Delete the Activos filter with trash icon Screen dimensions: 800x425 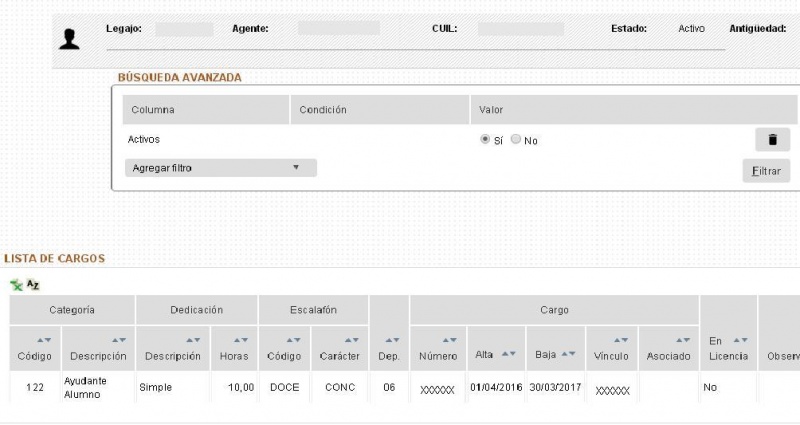[771, 140]
